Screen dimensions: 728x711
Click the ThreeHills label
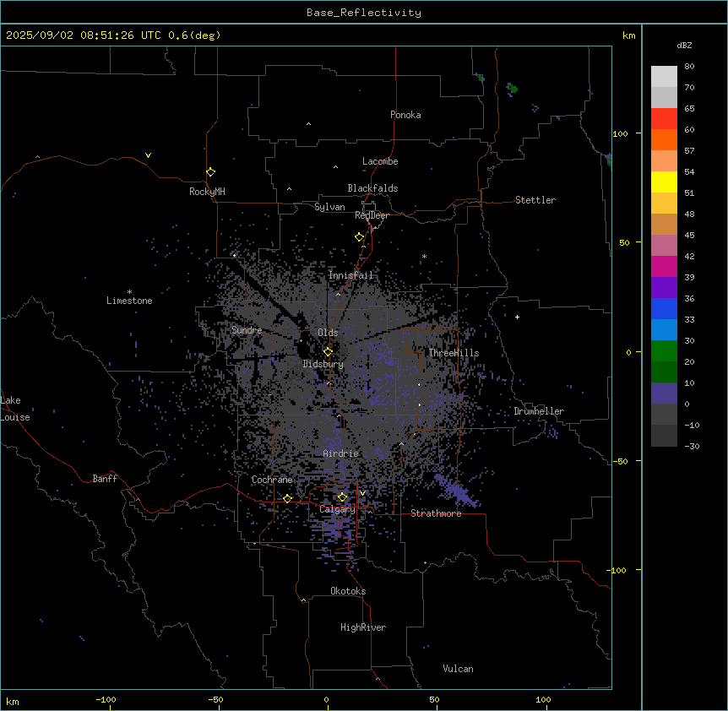454,353
